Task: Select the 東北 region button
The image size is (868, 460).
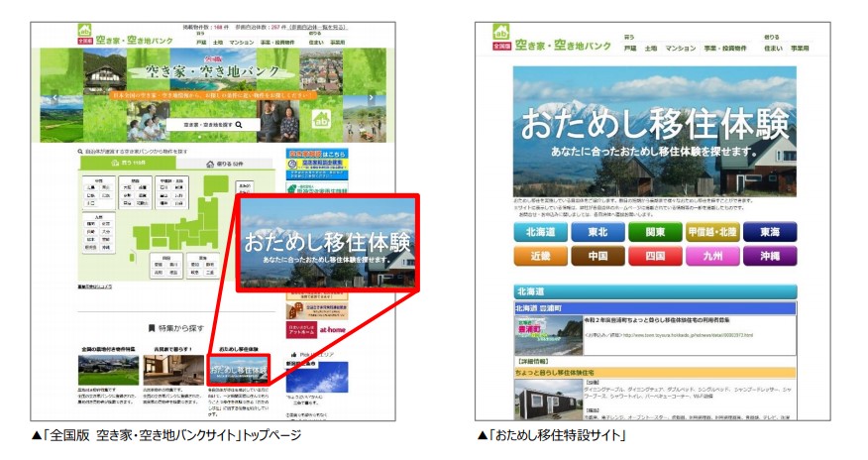Action: pyautogui.click(x=597, y=232)
